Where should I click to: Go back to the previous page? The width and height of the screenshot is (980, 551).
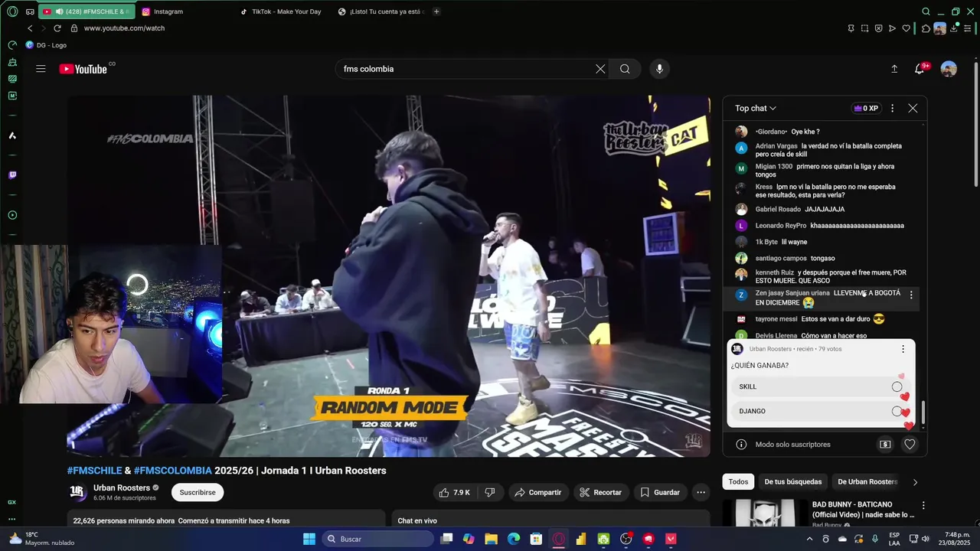[30, 28]
